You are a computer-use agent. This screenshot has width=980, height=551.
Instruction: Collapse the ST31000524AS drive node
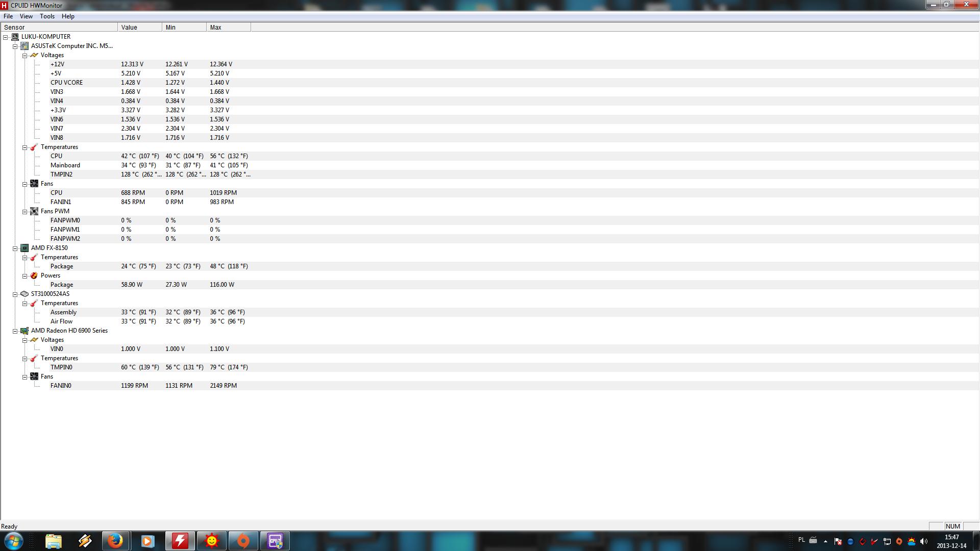tap(15, 294)
